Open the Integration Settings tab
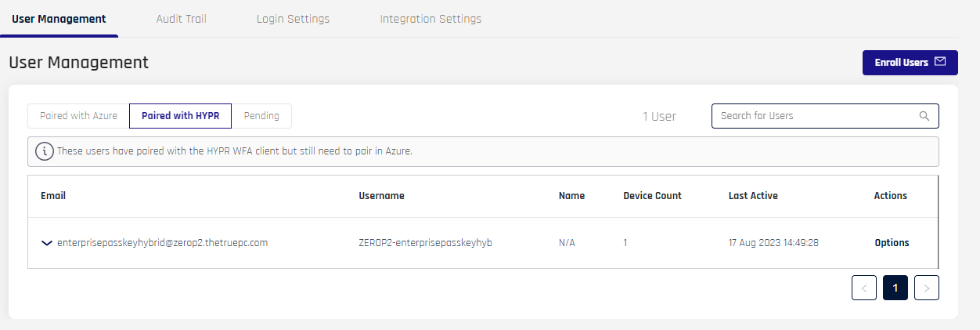The image size is (980, 330). coord(431,19)
